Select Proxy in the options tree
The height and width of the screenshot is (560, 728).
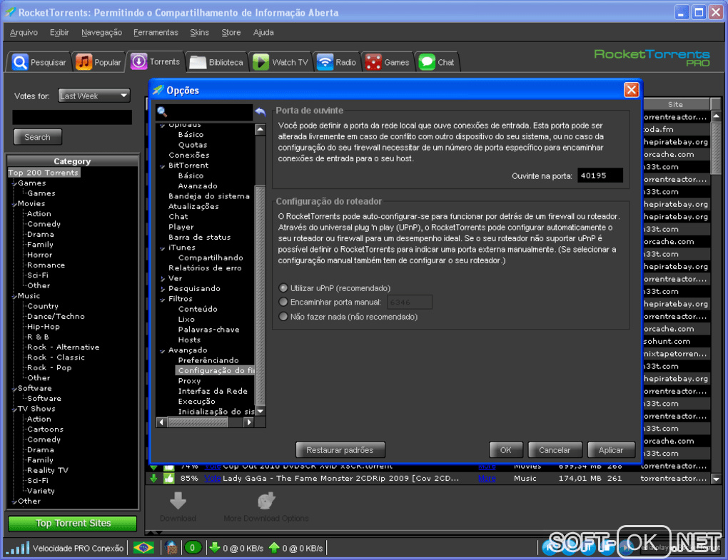coord(189,381)
